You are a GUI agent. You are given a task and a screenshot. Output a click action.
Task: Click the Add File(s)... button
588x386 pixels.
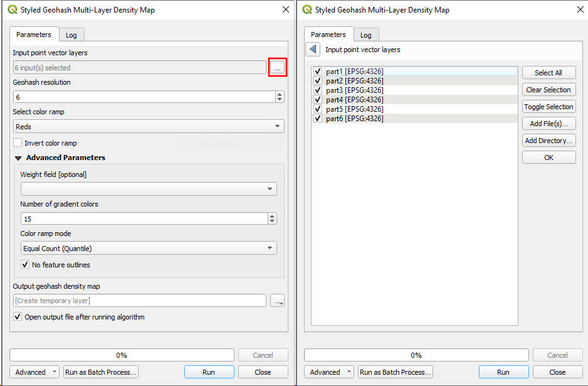549,123
